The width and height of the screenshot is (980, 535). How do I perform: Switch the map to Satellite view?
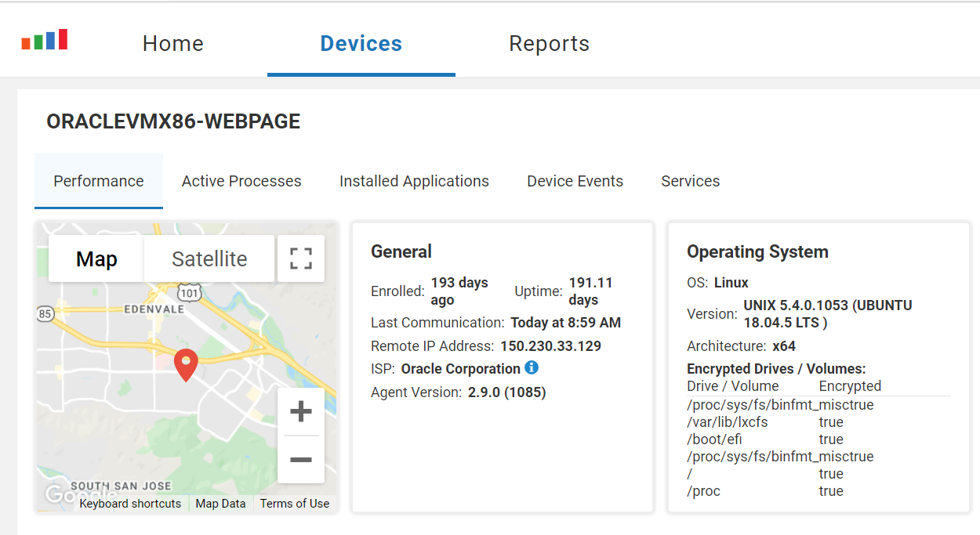pyautogui.click(x=209, y=258)
